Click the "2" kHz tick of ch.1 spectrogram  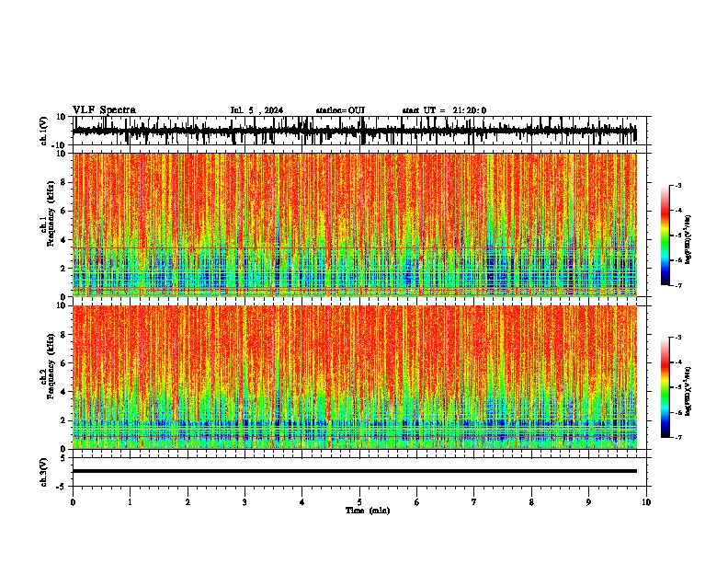tap(63, 269)
